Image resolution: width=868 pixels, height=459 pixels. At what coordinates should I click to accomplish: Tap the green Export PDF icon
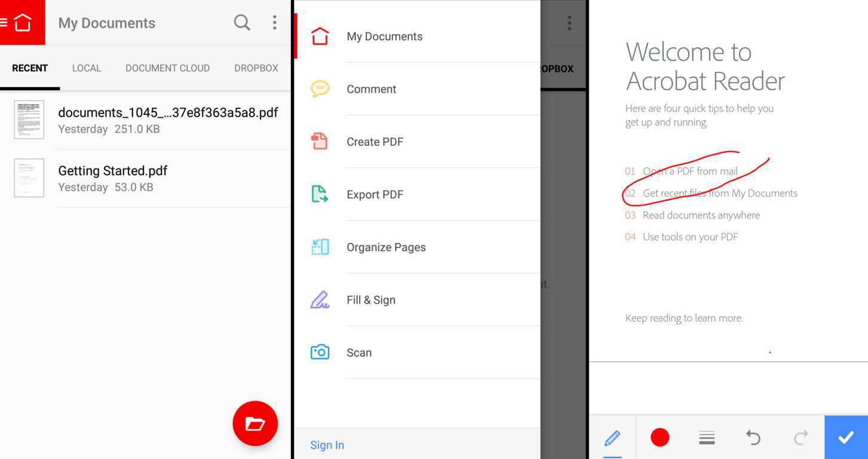click(320, 194)
